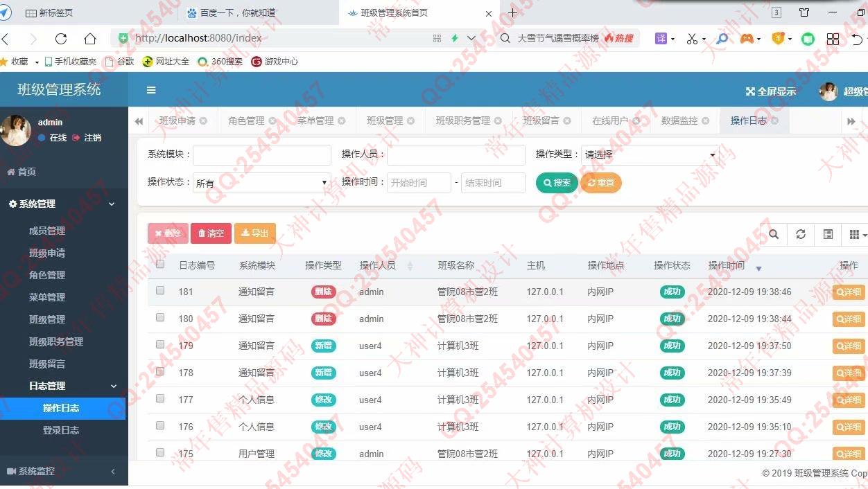Open the columns grid dropdown
The height and width of the screenshot is (489, 868).
[x=857, y=235]
